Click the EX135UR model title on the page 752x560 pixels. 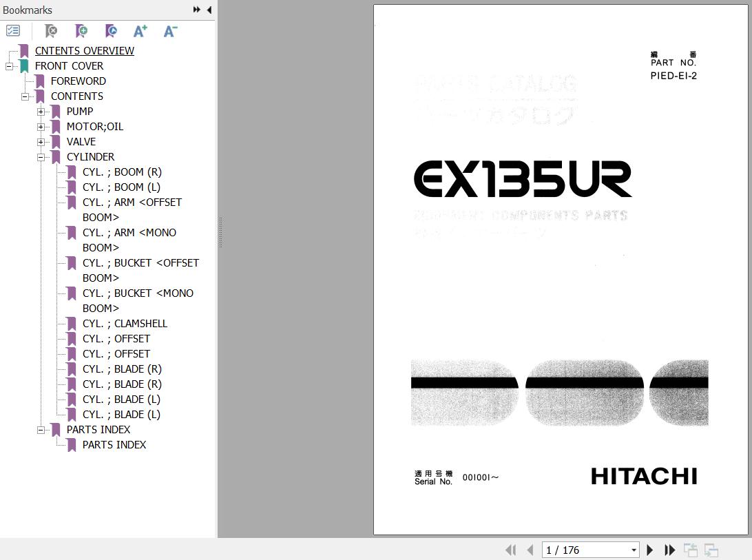(x=523, y=179)
